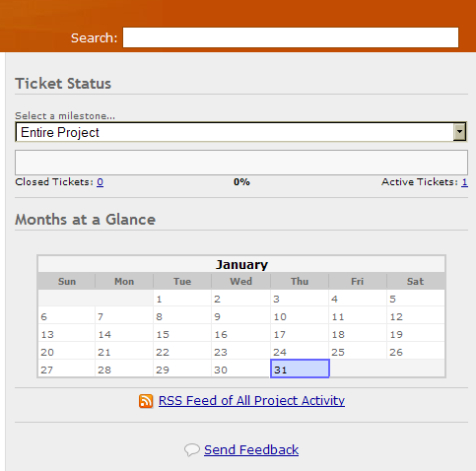
Task: Click the Send Feedback speech bubble icon
Action: 192,450
